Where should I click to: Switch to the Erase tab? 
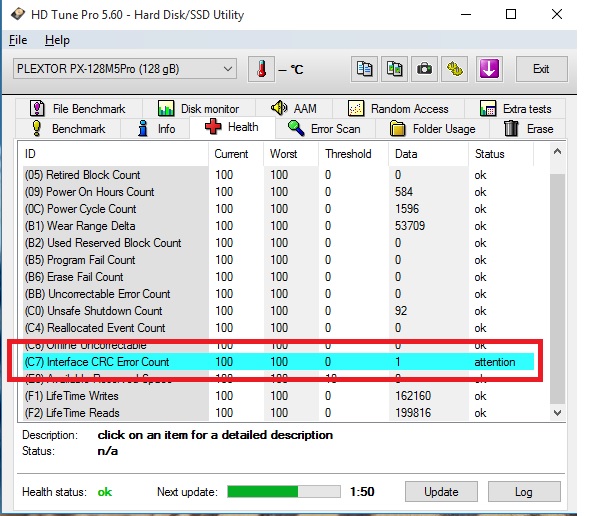click(528, 129)
